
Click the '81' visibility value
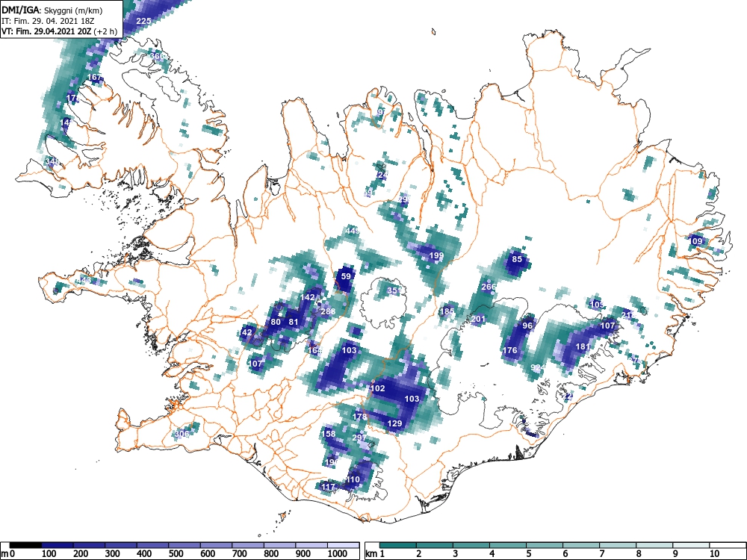pos(294,322)
